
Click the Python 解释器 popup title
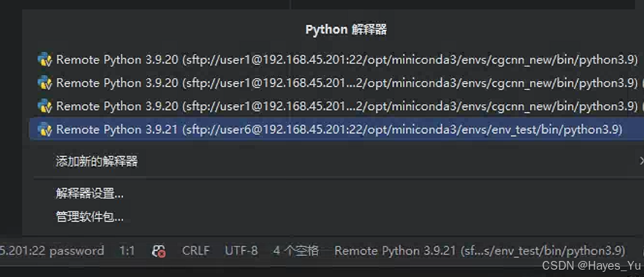(x=346, y=30)
